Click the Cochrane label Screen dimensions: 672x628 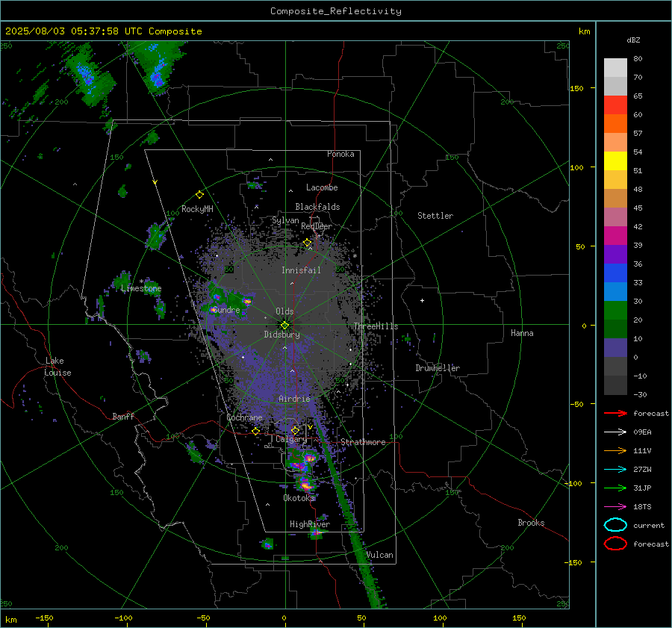[244, 417]
